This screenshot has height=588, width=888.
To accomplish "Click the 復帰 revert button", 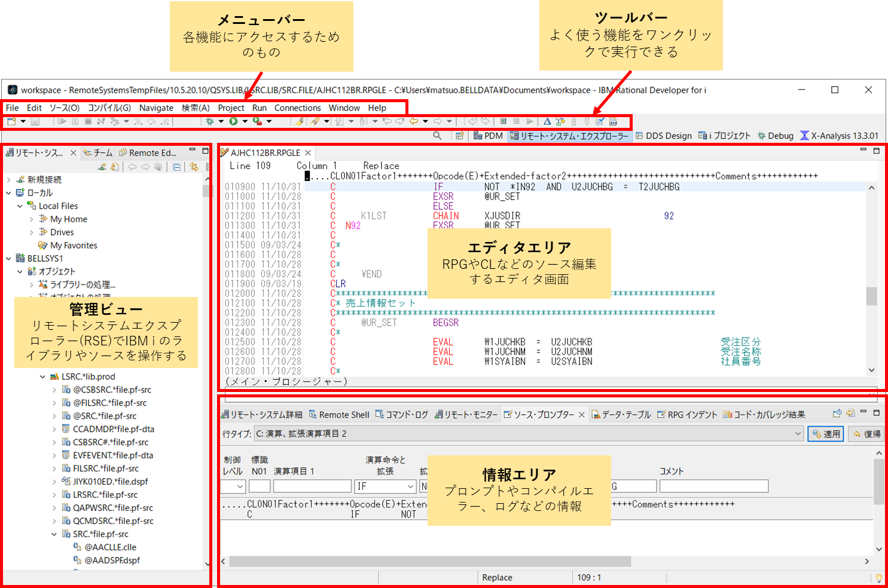I will (866, 434).
